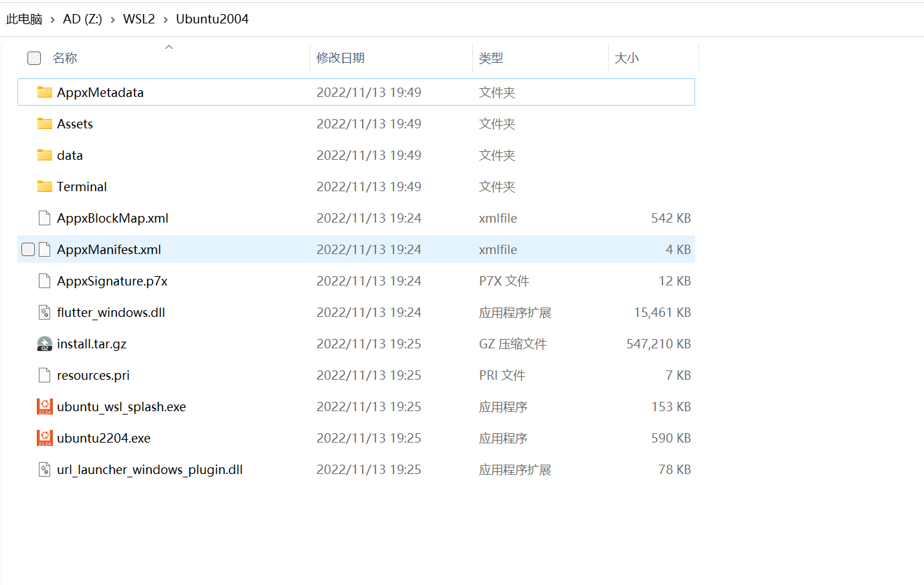924x585 pixels.
Task: Sort files by 修改日期 column header
Action: 341,58
